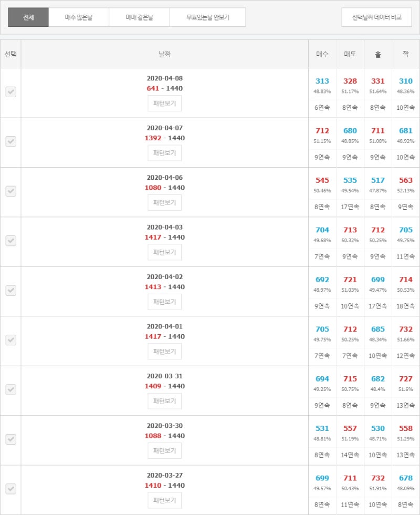Click the 날짜 column header
Viewport: 420px width, 515px height.
[x=165, y=54]
